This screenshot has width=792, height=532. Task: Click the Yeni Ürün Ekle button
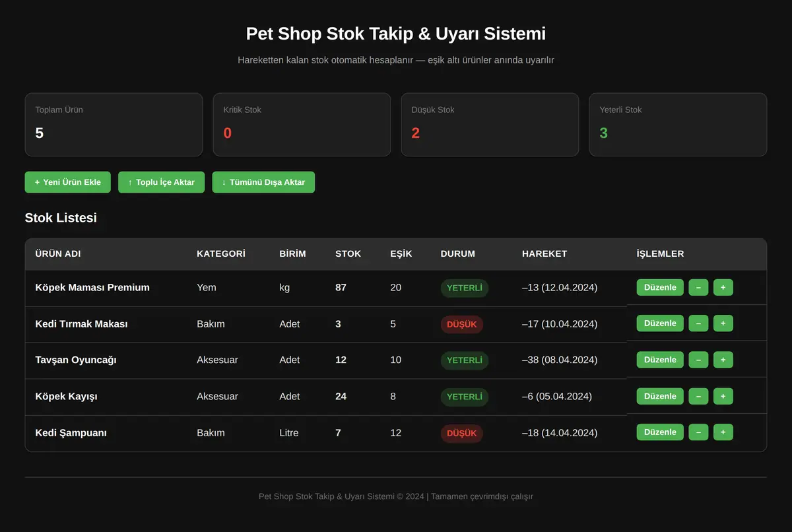[x=67, y=182]
